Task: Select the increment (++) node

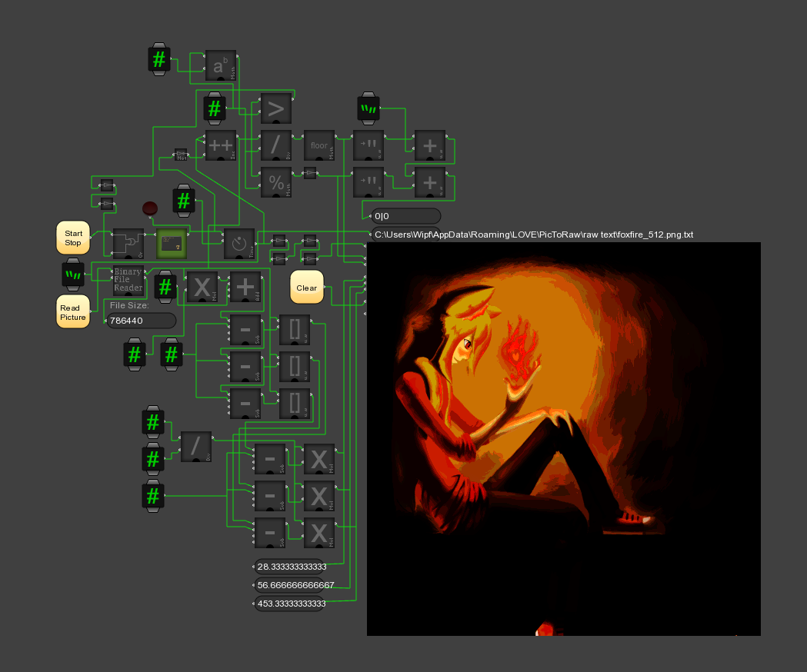Action: 220,145
